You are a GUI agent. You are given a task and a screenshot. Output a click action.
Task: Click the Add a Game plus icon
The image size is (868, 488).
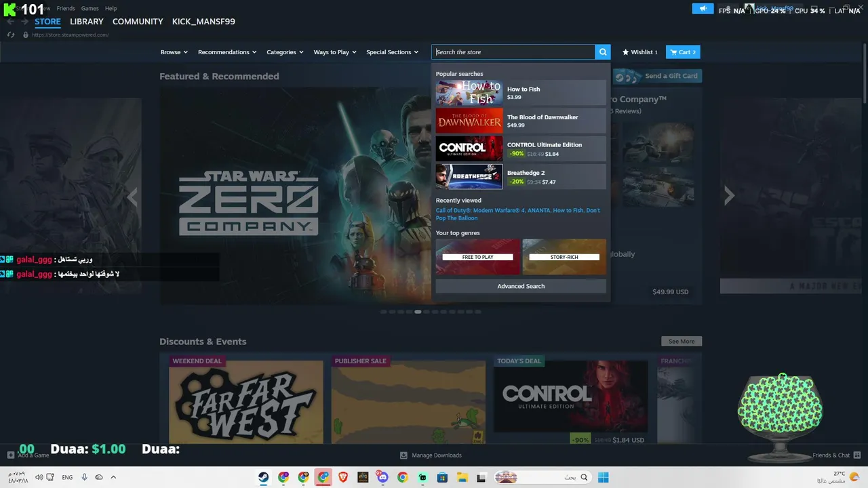pos(11,455)
